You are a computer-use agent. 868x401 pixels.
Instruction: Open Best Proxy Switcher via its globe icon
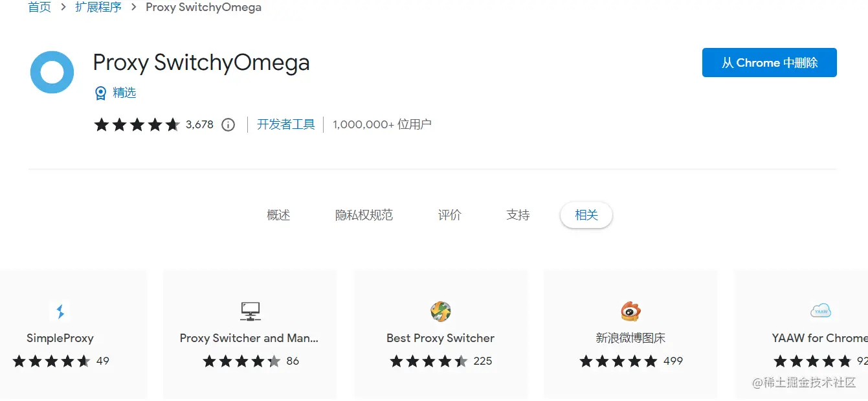coord(440,312)
